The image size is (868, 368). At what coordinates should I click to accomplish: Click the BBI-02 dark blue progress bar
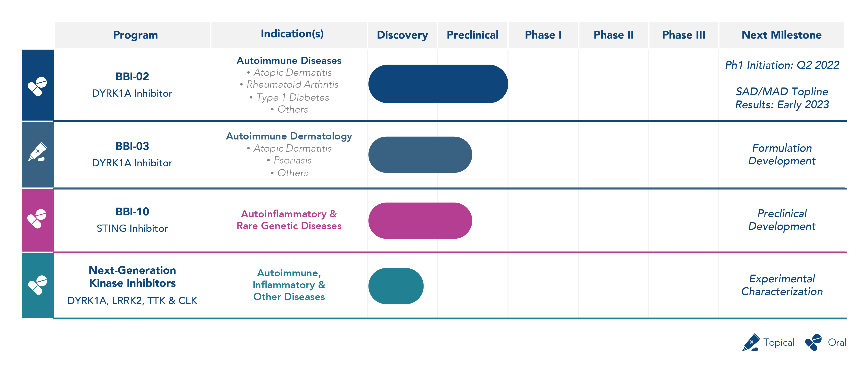click(438, 84)
